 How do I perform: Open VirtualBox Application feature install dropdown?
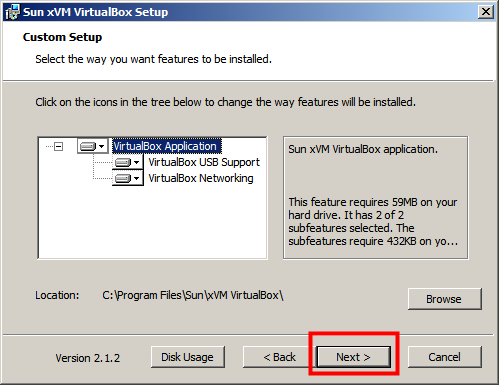coord(93,146)
